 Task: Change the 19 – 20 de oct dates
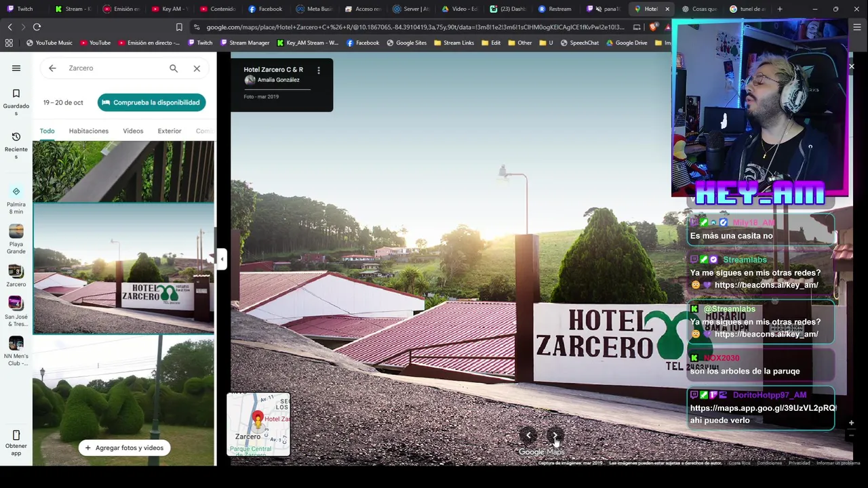63,102
